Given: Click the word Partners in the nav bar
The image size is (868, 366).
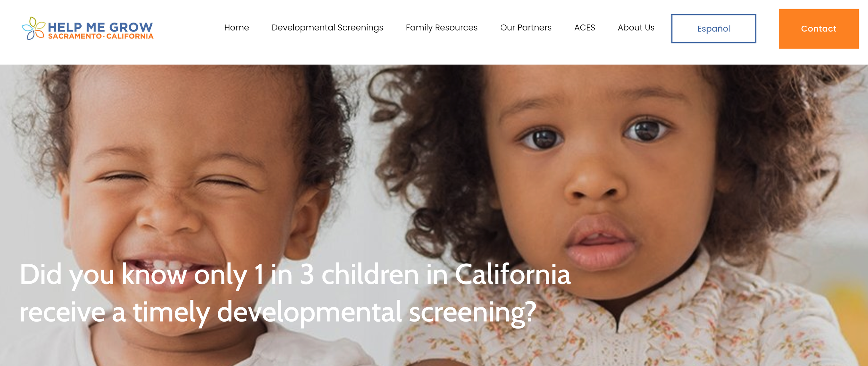Looking at the screenshot, I should [534, 27].
